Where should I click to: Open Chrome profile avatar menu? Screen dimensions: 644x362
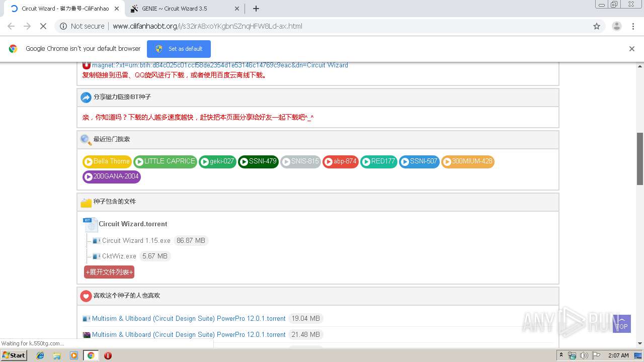616,26
